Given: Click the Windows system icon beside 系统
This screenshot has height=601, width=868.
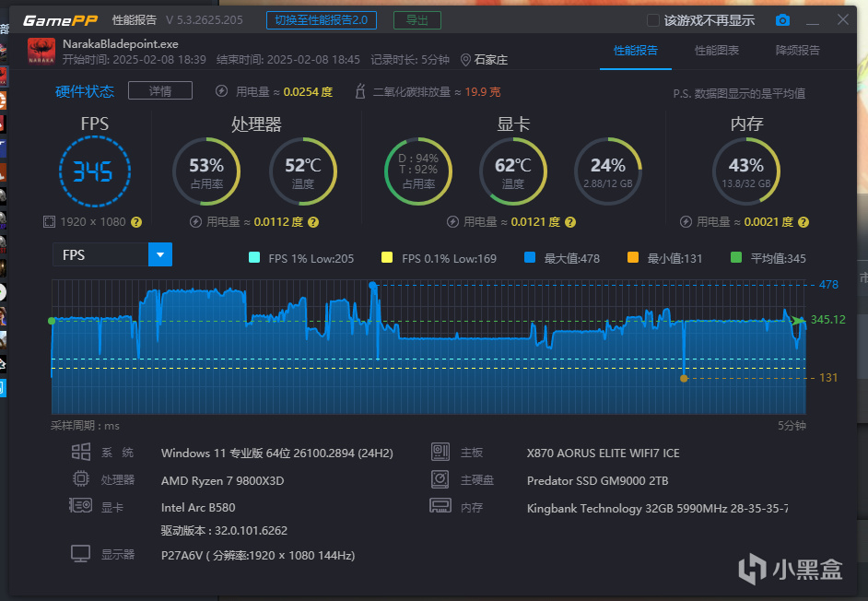Looking at the screenshot, I should pyautogui.click(x=81, y=452).
